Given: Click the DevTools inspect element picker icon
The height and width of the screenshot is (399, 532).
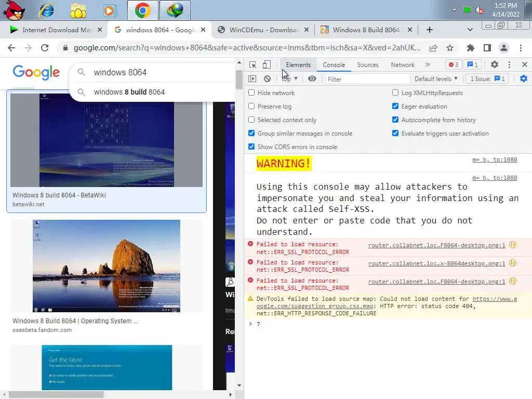Looking at the screenshot, I should tap(253, 65).
